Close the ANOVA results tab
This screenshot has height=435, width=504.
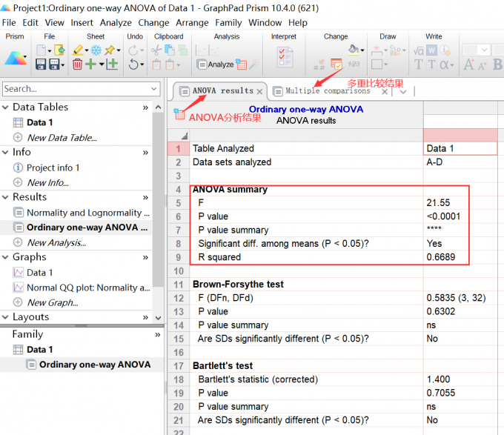coord(259,92)
